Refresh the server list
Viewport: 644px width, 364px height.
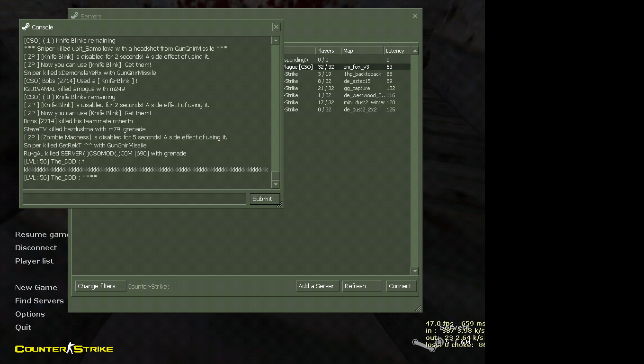[362, 286]
